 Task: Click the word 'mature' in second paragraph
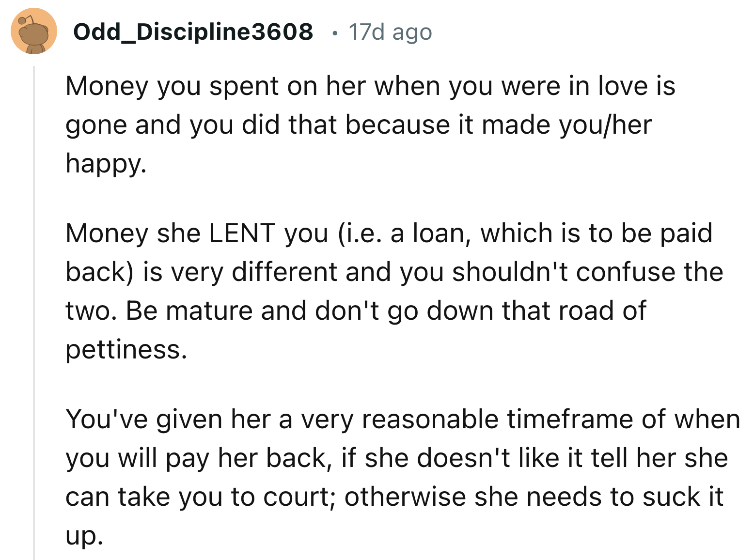coord(209,311)
